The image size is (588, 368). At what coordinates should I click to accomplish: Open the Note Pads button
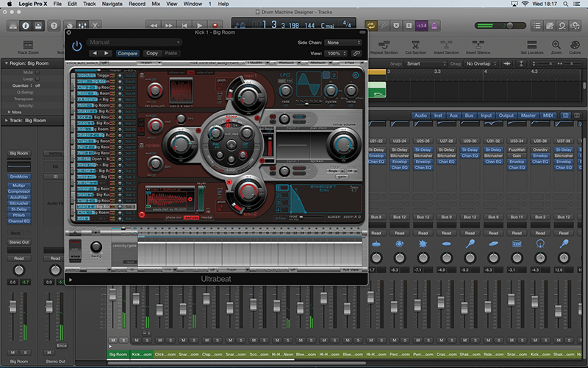(550, 26)
